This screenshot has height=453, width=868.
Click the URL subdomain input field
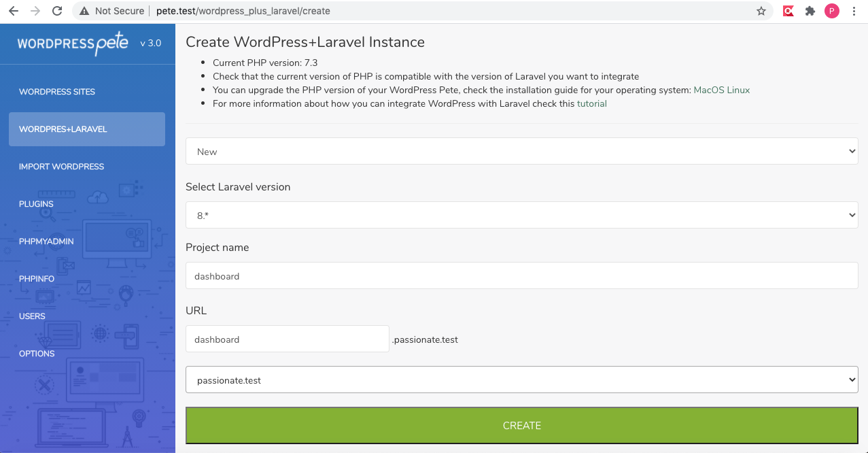click(x=288, y=339)
